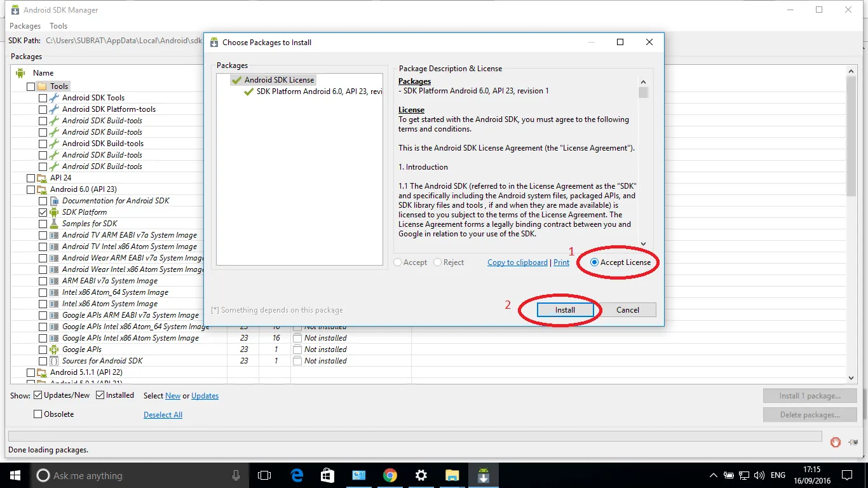Viewport: 868px width, 488px height.
Task: Open the Packages menu
Action: coord(25,26)
